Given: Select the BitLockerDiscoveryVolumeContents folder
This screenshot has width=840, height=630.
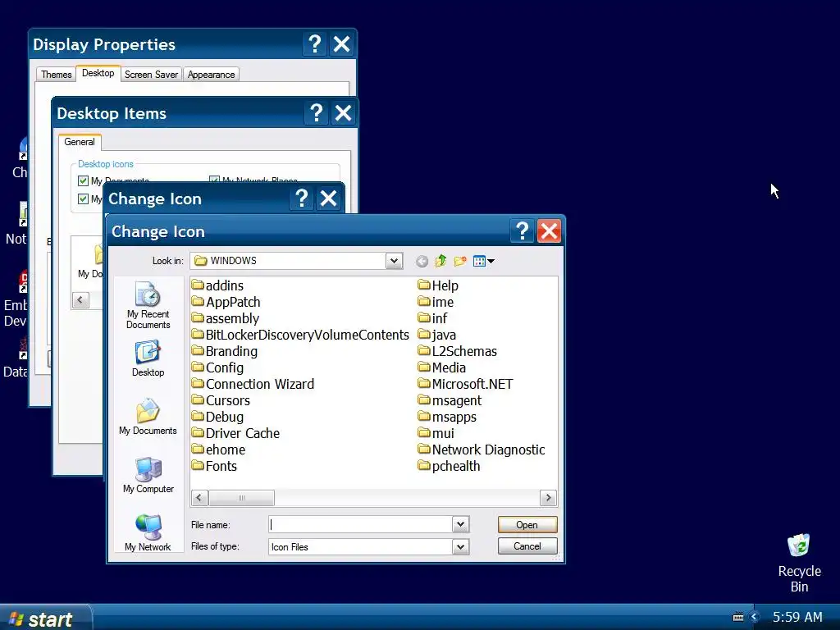Looking at the screenshot, I should (300, 335).
